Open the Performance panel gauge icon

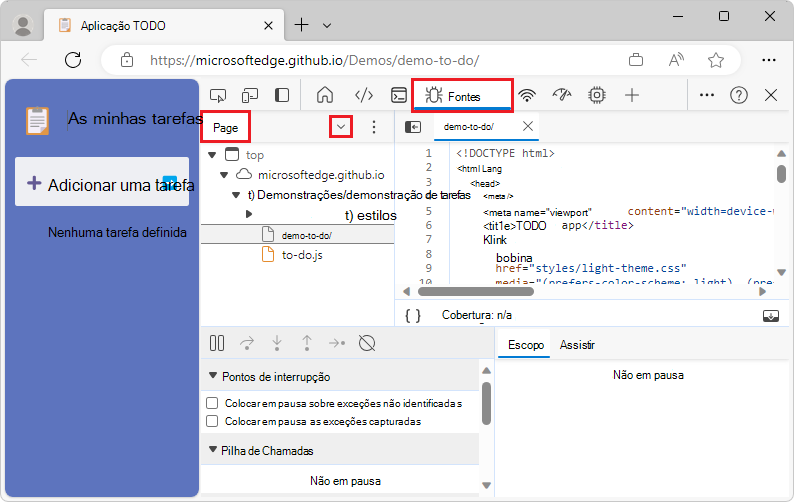[562, 96]
